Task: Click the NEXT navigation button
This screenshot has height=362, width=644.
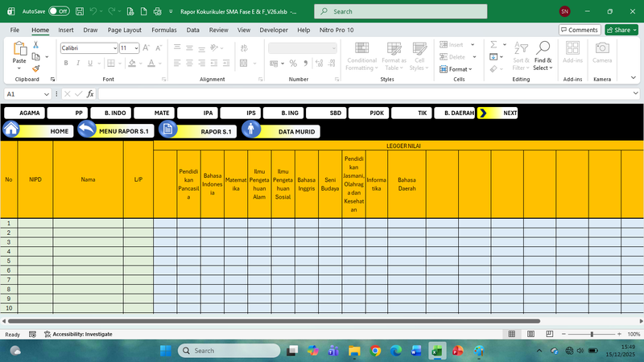Action: coord(497,113)
